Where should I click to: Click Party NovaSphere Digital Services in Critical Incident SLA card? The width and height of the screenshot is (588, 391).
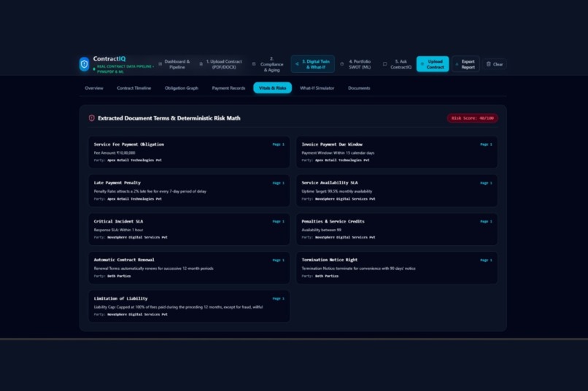[131, 237]
